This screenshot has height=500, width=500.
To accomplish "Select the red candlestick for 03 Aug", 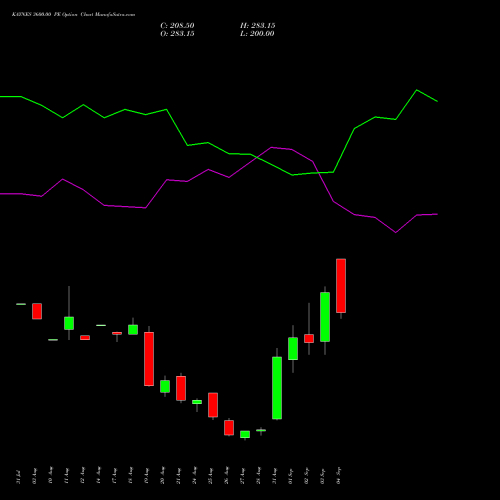I will point(37,311).
